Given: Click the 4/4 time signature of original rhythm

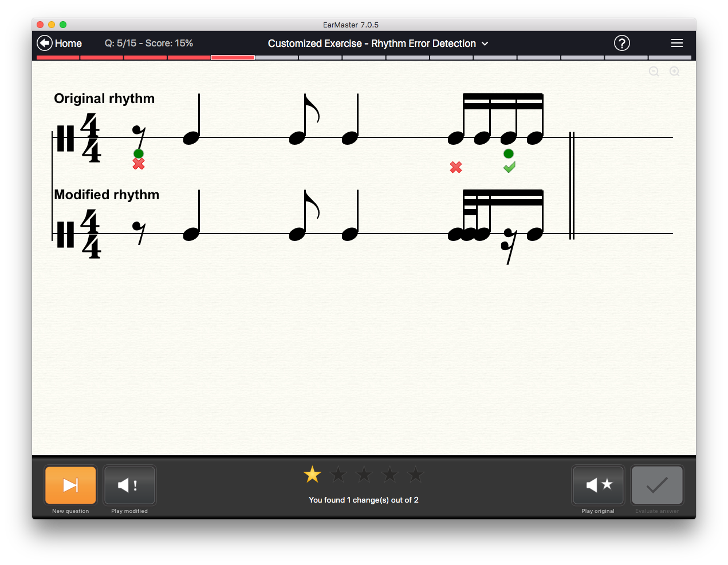Looking at the screenshot, I should pyautogui.click(x=90, y=137).
